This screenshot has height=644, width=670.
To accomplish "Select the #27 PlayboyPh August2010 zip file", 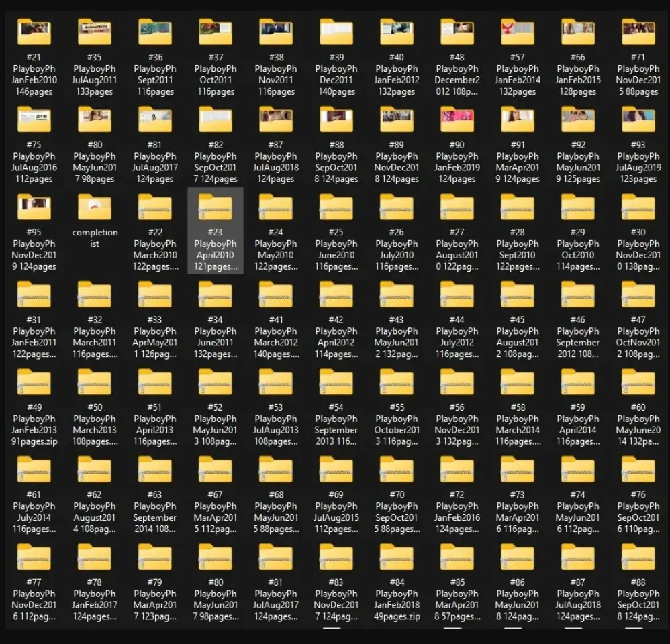I will tap(457, 207).
